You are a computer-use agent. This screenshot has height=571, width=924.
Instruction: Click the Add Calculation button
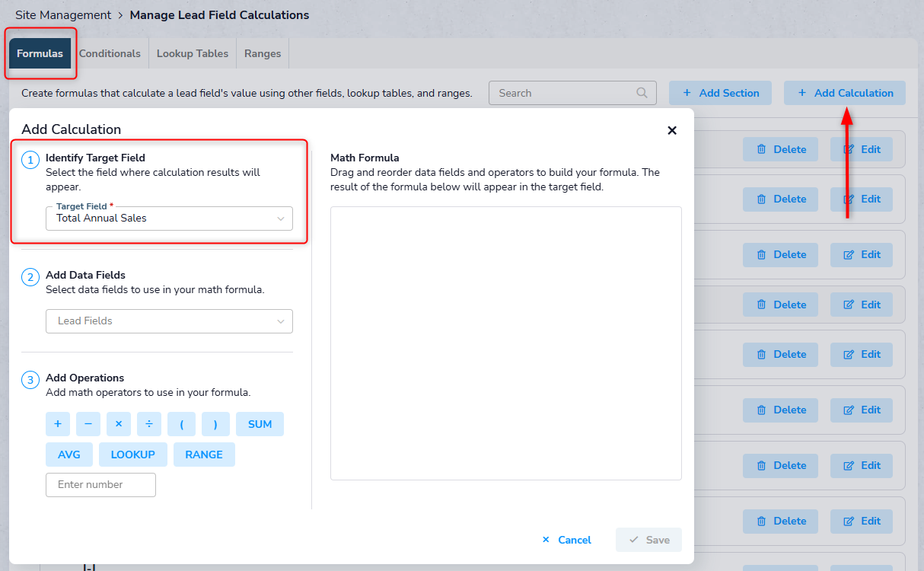point(845,93)
